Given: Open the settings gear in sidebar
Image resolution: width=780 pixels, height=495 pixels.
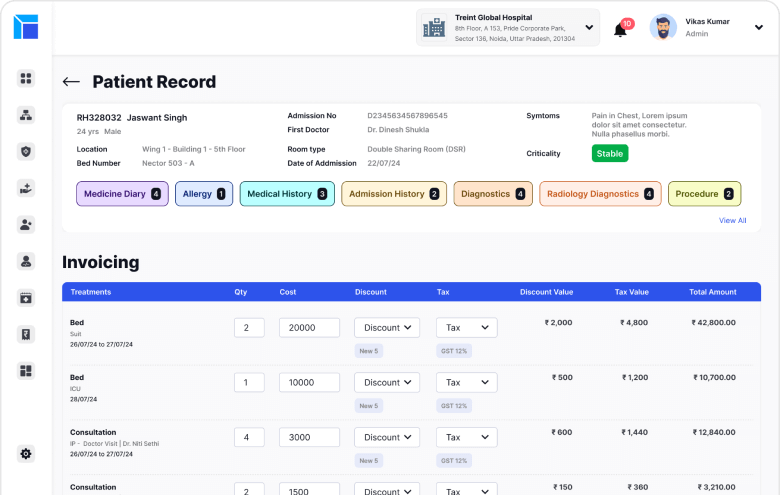Looking at the screenshot, I should tap(26, 453).
